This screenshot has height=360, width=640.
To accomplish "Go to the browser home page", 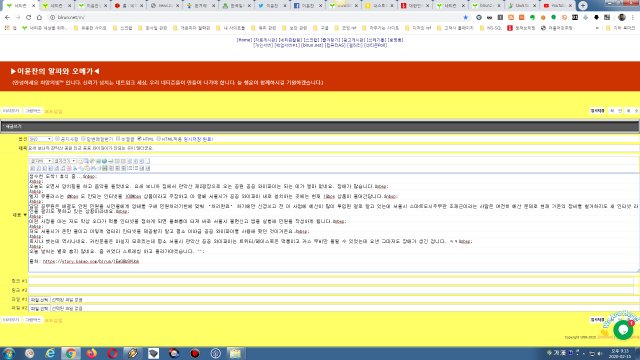I will click(x=39, y=17).
